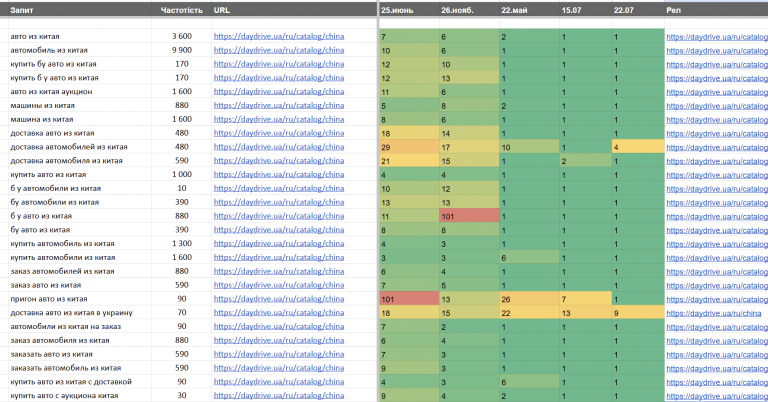Click the '15.07' column header

point(571,10)
